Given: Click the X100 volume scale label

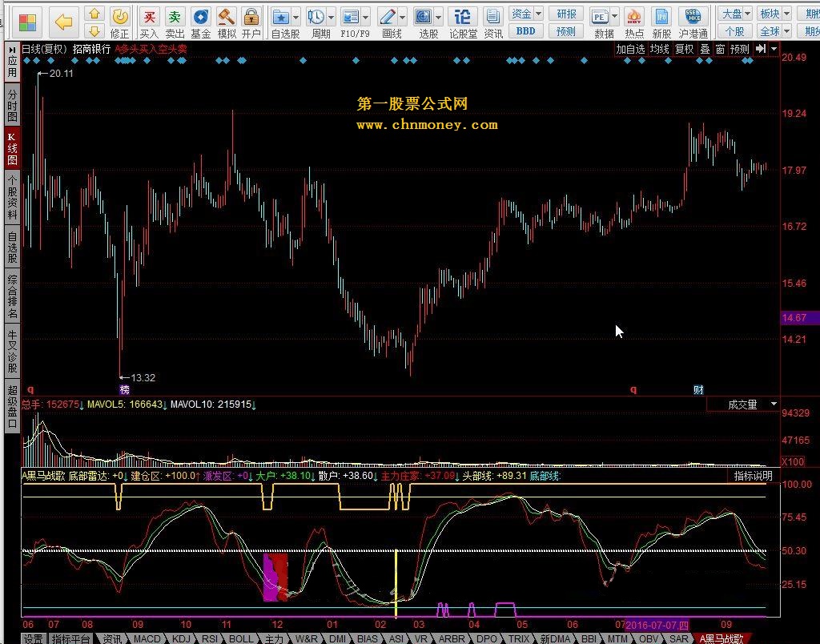Looking at the screenshot, I should pyautogui.click(x=793, y=461).
